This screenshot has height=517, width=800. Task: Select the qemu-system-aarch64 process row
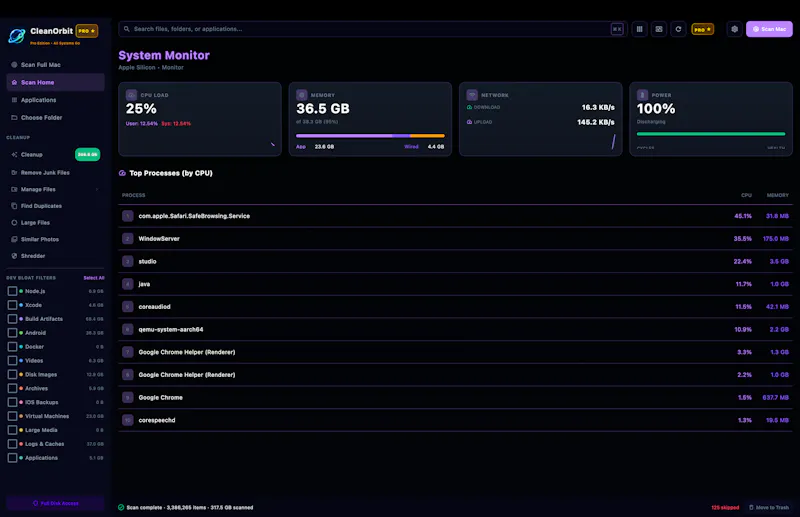[x=455, y=330]
